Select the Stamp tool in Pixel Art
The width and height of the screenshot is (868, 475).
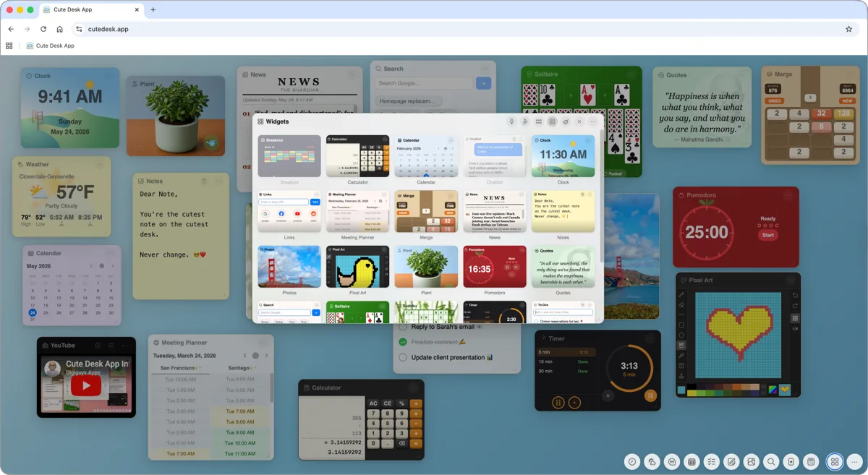681,376
